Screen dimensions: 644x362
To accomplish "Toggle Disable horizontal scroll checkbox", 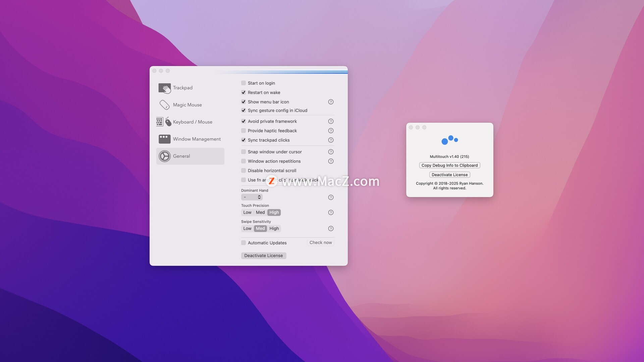I will (244, 171).
